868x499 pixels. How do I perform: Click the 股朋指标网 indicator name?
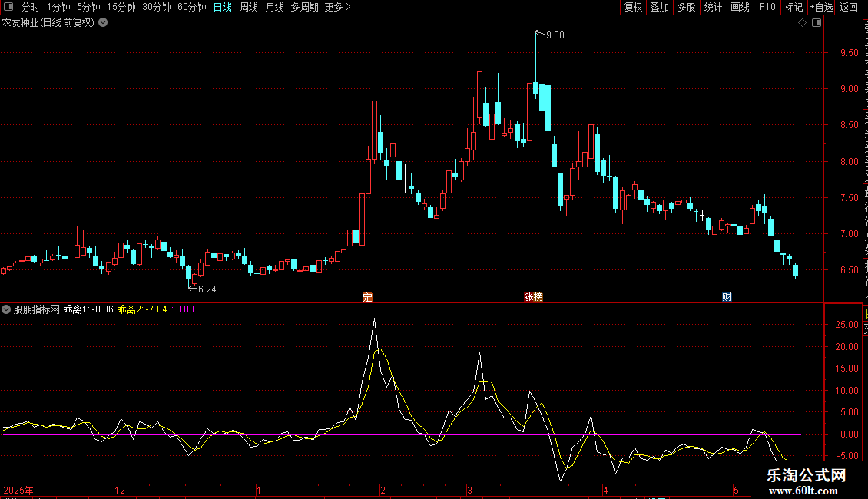tap(37, 309)
